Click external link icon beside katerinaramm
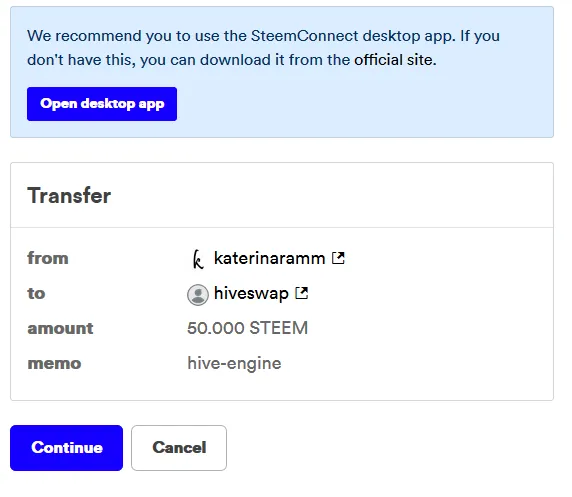The width and height of the screenshot is (572, 497). tap(338, 258)
